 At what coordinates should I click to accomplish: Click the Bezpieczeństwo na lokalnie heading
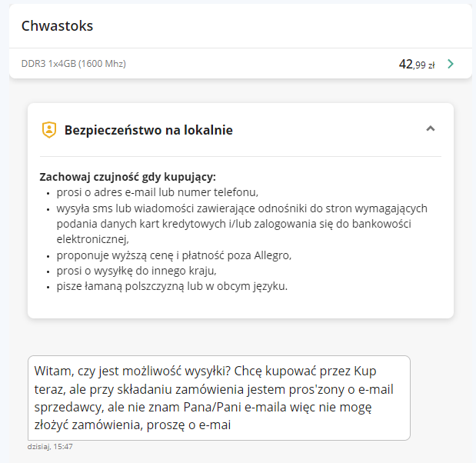coord(148,130)
